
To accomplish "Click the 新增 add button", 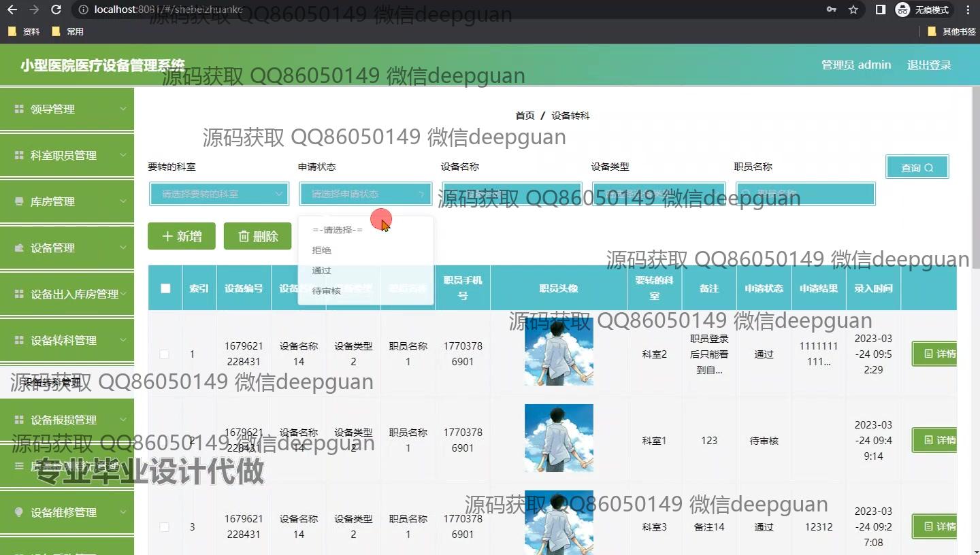I will [182, 236].
